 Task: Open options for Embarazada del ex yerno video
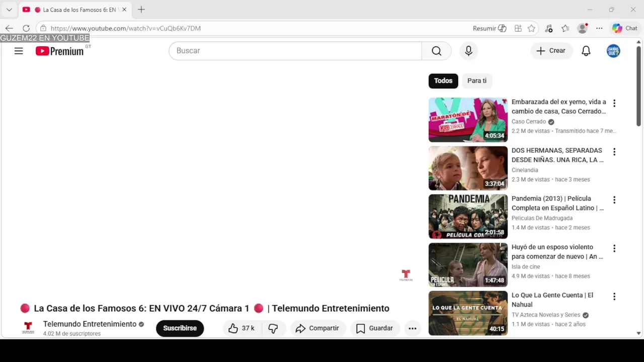pos(614,103)
